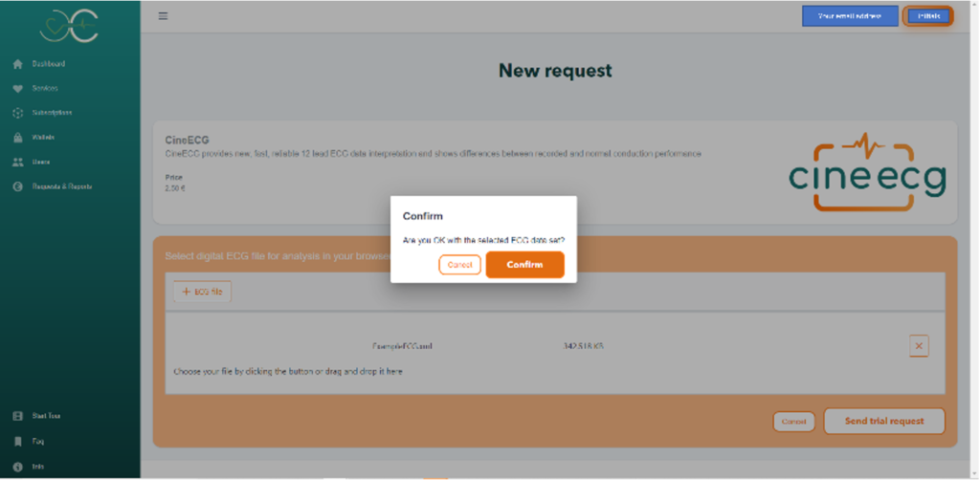This screenshot has width=980, height=480.
Task: Click the Your email address button
Action: [x=850, y=16]
